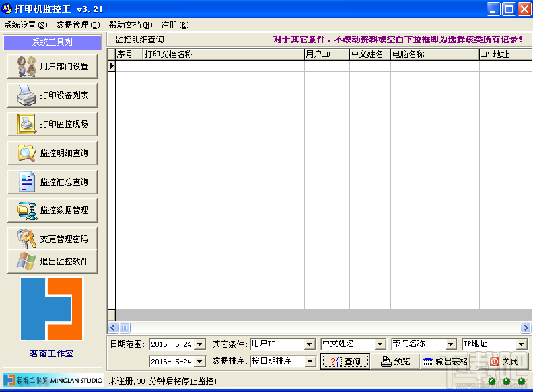Image resolution: width=533 pixels, height=392 pixels.
Task: Click the blue document summary icon
Action: pyautogui.click(x=27, y=182)
